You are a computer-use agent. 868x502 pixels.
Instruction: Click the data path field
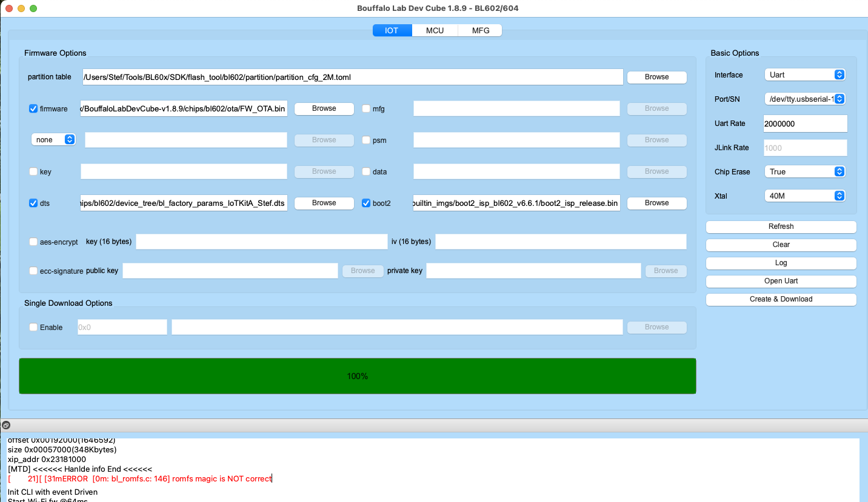point(516,171)
